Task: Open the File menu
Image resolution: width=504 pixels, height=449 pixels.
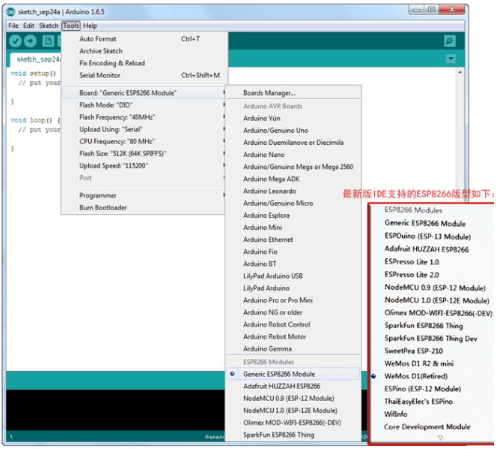Action: 13,26
